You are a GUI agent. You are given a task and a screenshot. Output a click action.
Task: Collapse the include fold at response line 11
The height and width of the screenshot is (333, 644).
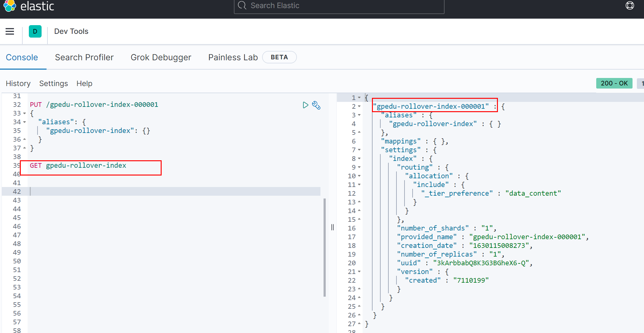pos(359,185)
